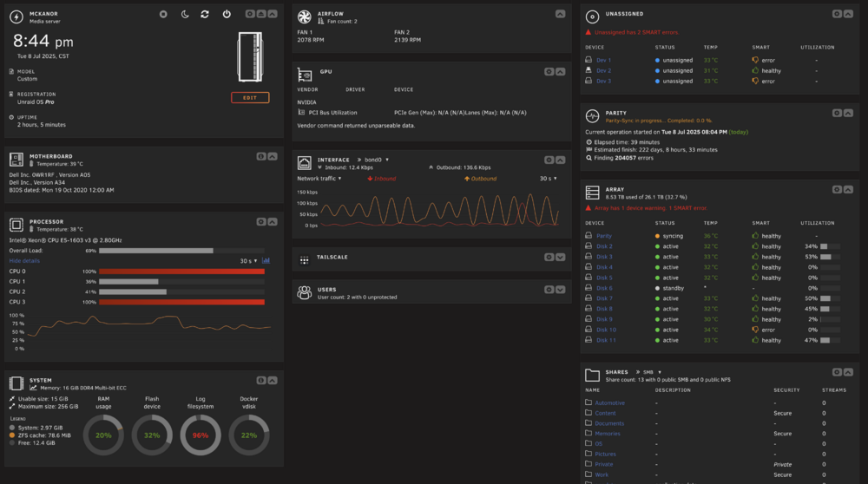Open Shares tile settings gear
Screen dimensions: 868x484
pyautogui.click(x=837, y=372)
